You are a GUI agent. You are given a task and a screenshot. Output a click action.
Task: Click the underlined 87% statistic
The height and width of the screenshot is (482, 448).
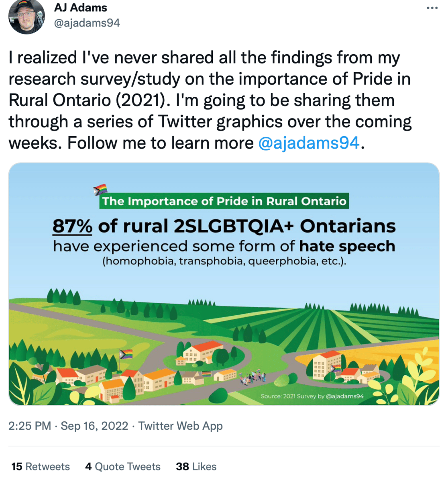[72, 227]
